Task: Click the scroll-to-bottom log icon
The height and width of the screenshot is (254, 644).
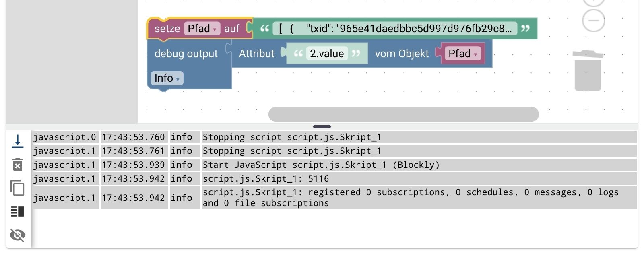Action: pyautogui.click(x=18, y=141)
